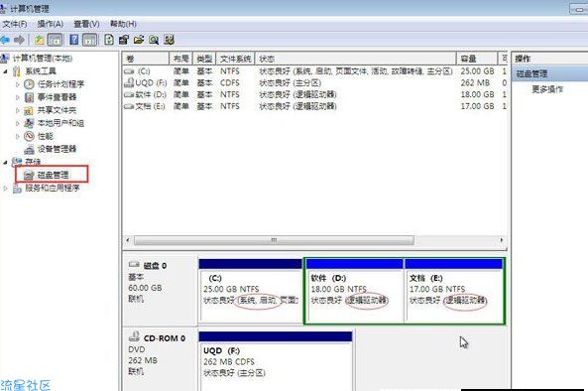Click the magnifier search toolbar icon
Screen dimensions: 588x391
tap(154, 40)
